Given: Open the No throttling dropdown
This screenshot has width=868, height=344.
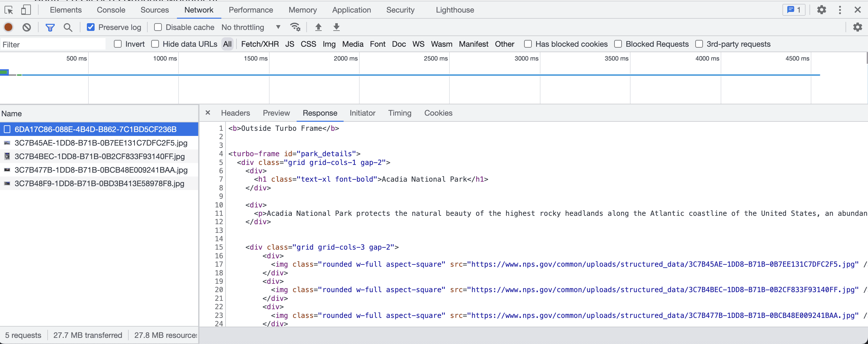Looking at the screenshot, I should coord(251,27).
